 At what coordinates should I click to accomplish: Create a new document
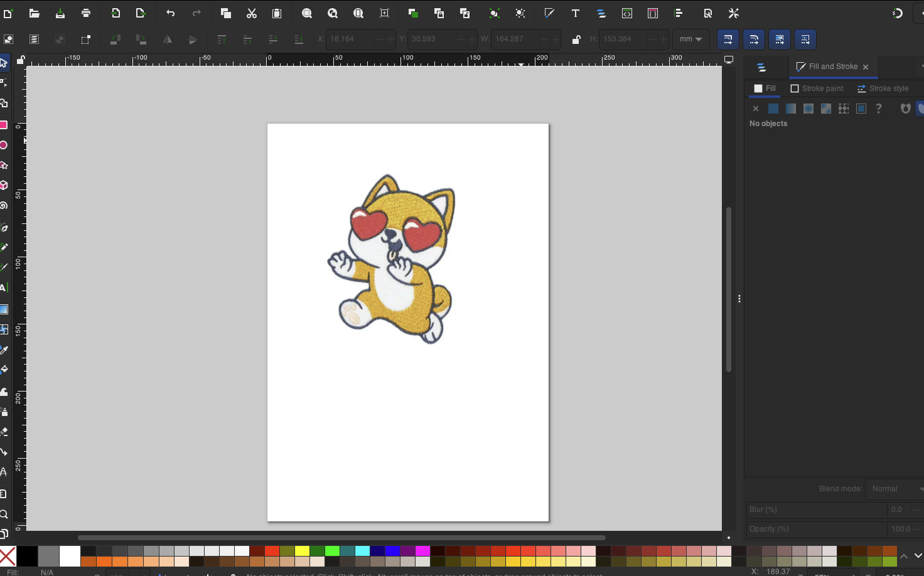click(8, 13)
